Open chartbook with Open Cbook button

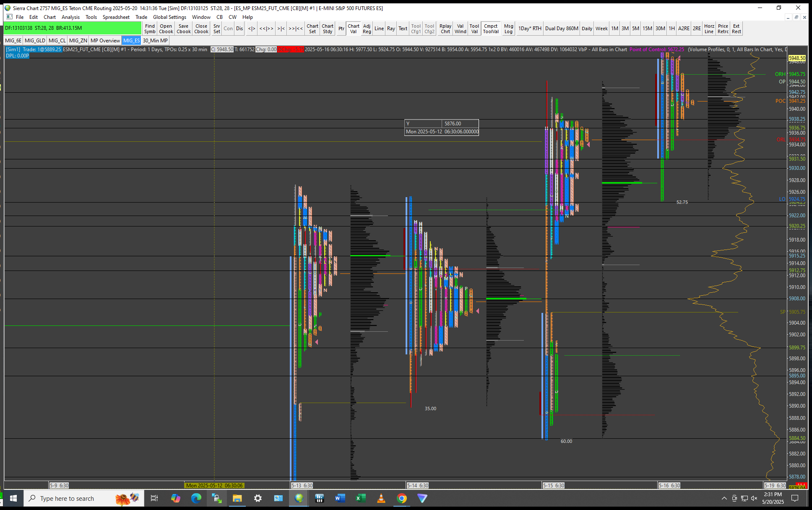tap(166, 29)
